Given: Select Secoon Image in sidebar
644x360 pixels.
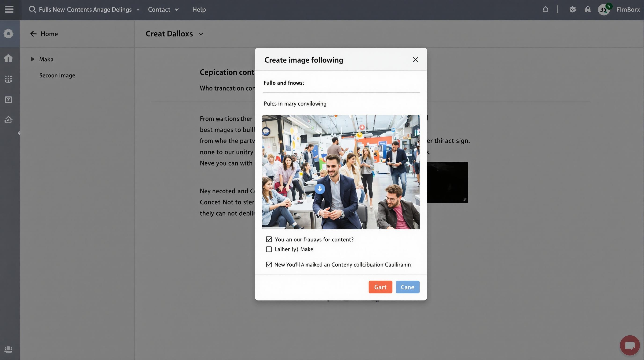Looking at the screenshot, I should tap(57, 75).
